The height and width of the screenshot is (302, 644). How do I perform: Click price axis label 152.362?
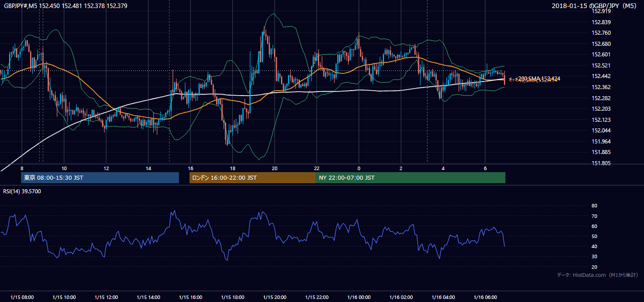[x=601, y=87]
